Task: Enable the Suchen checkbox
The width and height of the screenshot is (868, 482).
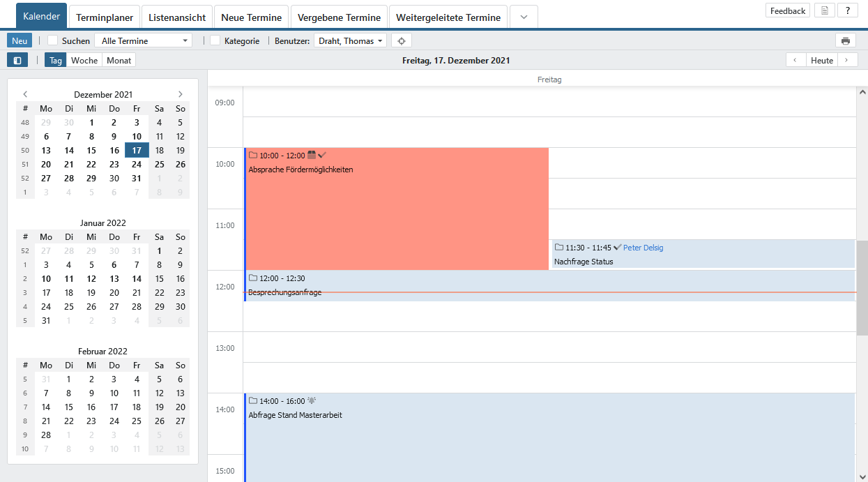Action: (x=53, y=40)
